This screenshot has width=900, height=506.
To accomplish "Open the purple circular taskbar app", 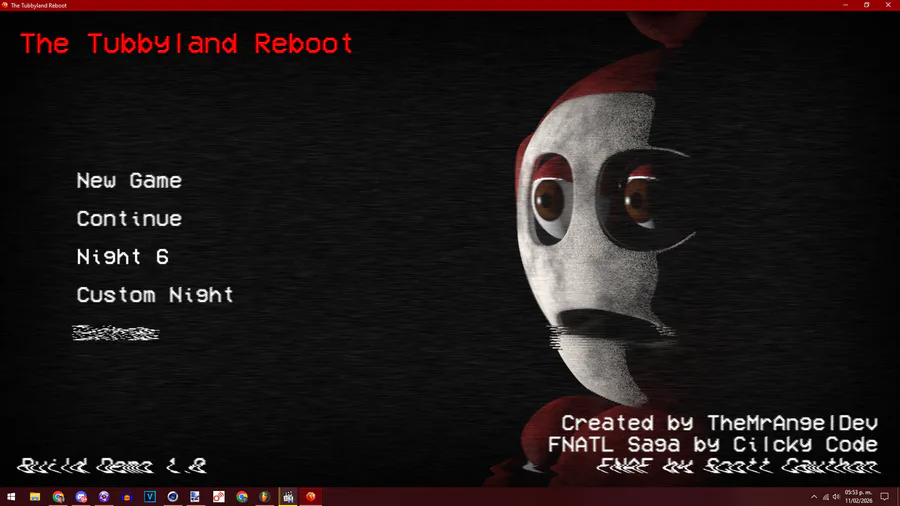I will click(104, 497).
